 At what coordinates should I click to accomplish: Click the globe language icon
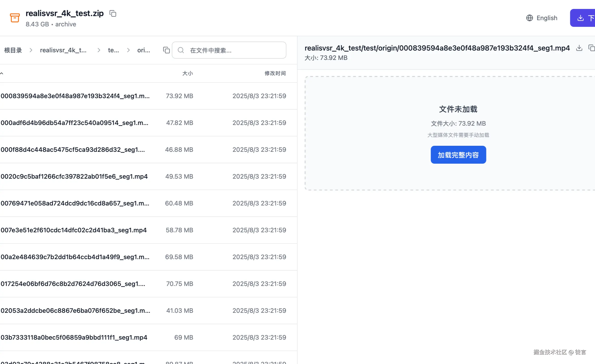pos(529,18)
